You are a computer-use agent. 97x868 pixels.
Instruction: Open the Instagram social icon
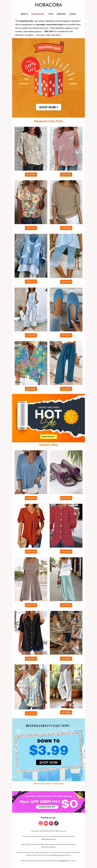41,823
